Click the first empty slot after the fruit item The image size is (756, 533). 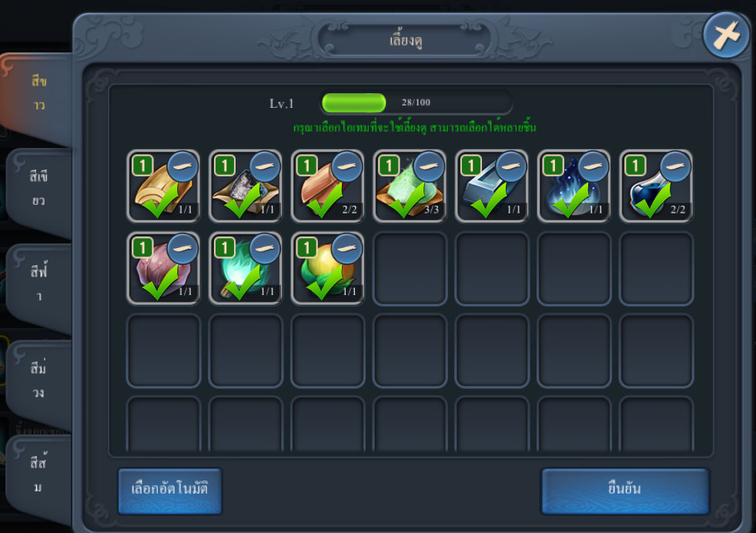410,269
